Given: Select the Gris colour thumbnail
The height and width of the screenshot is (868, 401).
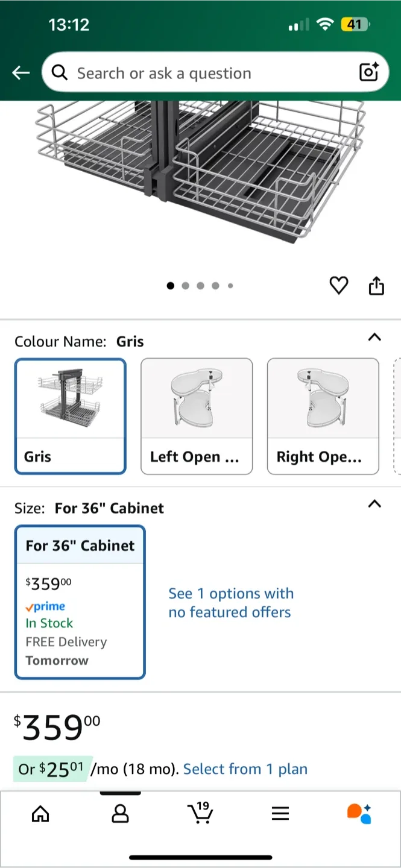Looking at the screenshot, I should pyautogui.click(x=70, y=416).
